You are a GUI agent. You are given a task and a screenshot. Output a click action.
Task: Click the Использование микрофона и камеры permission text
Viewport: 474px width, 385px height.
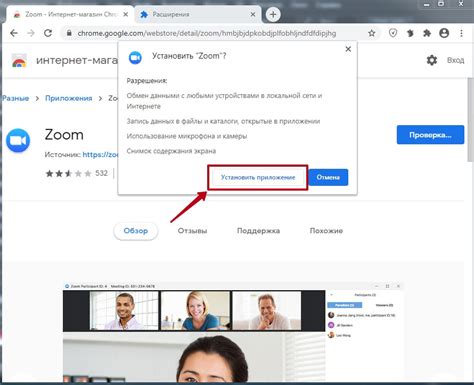tap(187, 136)
